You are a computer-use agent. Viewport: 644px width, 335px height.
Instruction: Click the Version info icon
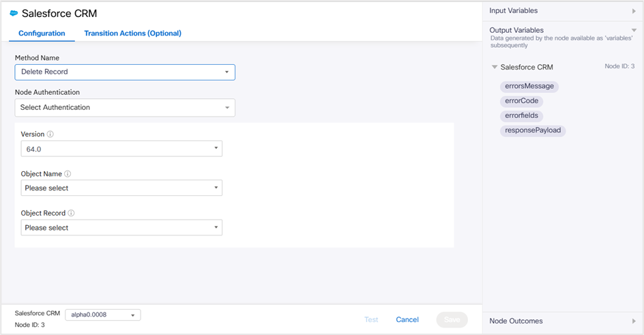point(50,134)
